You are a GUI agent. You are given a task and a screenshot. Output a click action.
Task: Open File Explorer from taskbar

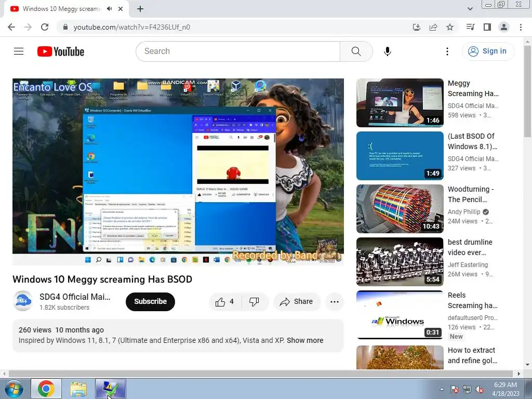pos(78,389)
